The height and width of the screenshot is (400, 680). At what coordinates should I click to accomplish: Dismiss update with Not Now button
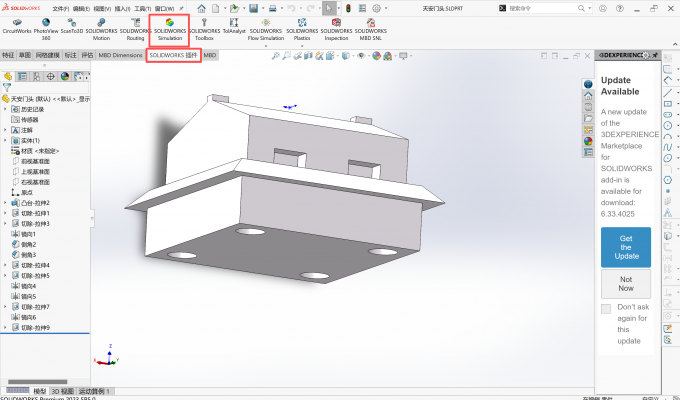(x=625, y=283)
